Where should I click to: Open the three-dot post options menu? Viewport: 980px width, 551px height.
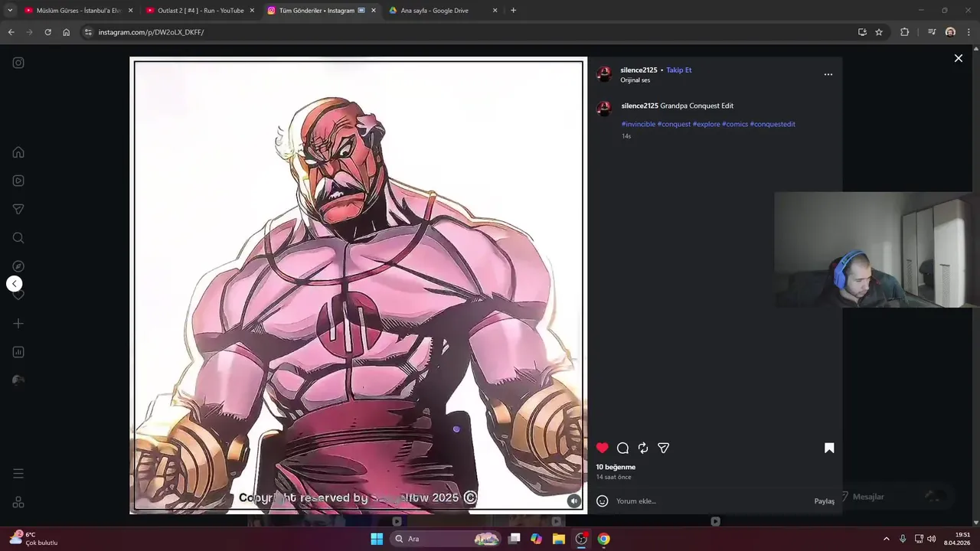828,74
